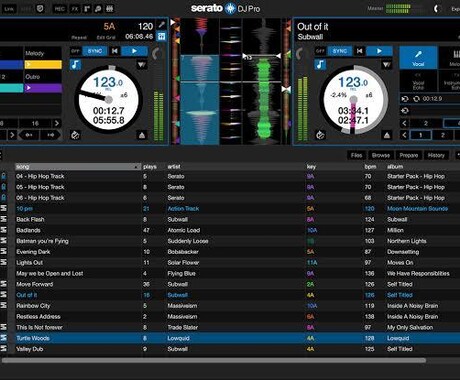Open left deck triangle dropdown menu
This screenshot has height=380, width=460.
point(142,64)
